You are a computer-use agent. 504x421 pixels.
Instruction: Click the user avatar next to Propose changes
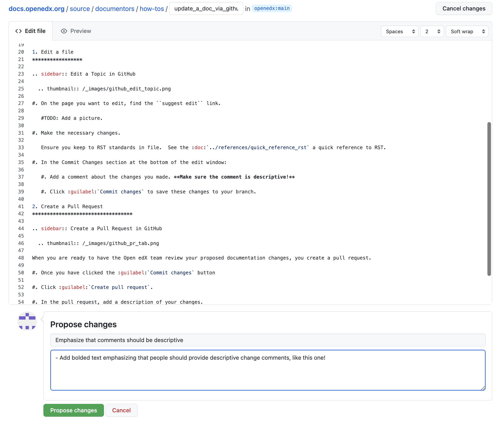(27, 321)
